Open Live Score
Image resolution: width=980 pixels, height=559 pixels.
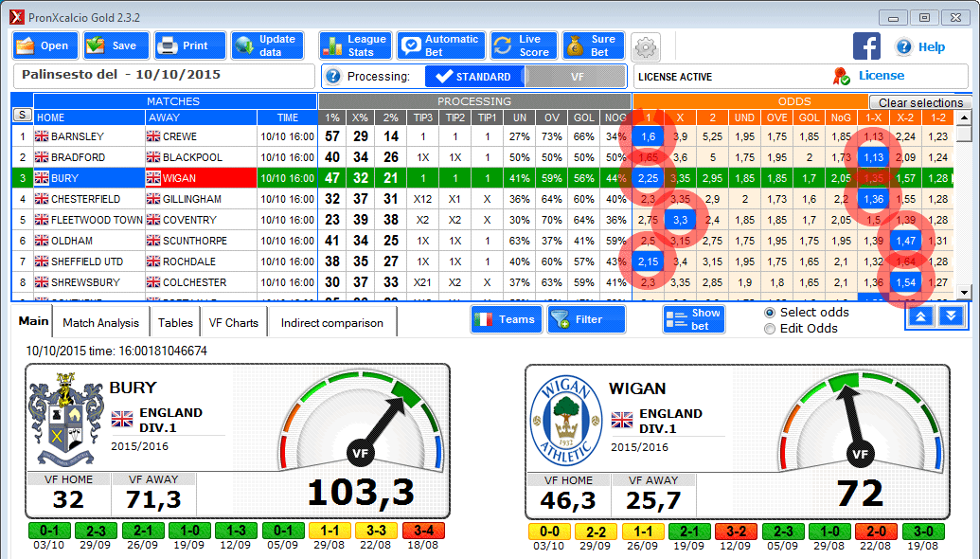524,45
